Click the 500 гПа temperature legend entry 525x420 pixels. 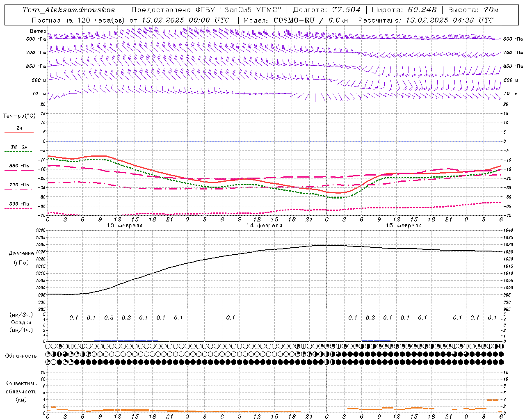pyautogui.click(x=19, y=204)
